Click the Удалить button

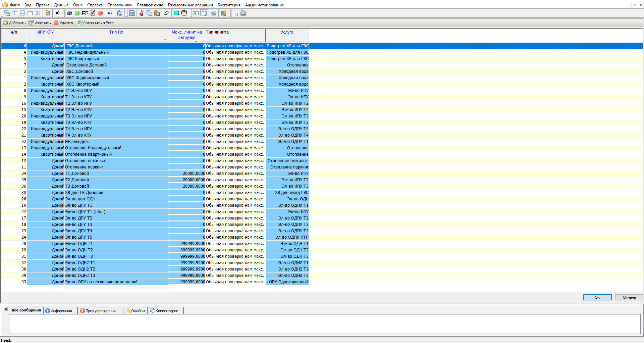64,23
